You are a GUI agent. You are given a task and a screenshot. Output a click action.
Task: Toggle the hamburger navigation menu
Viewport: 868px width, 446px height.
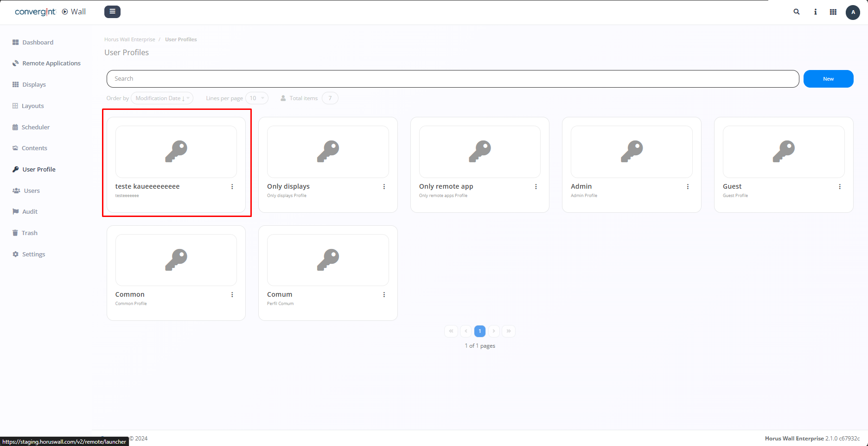pos(112,12)
